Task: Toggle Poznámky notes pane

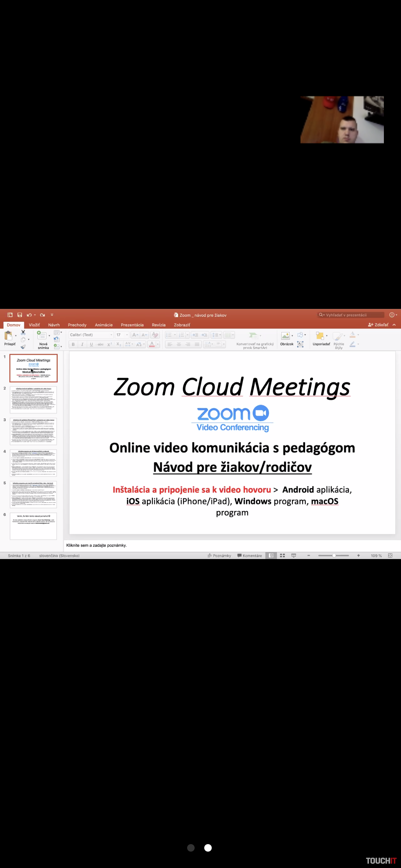Action: pos(219,556)
